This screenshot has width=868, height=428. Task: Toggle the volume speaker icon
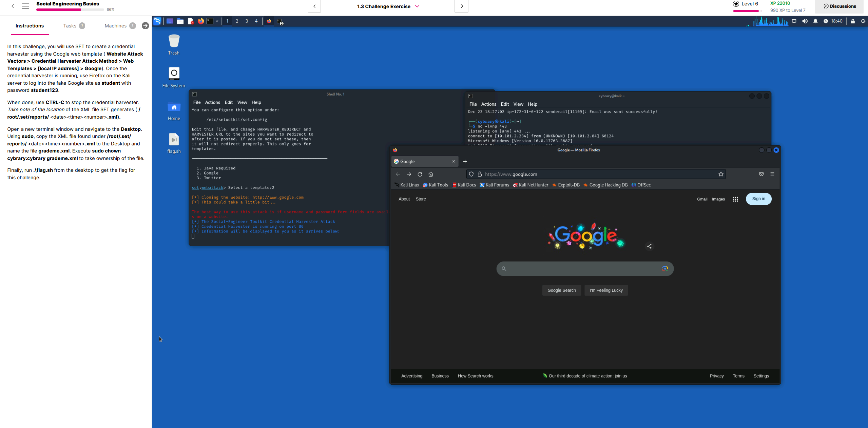[805, 21]
